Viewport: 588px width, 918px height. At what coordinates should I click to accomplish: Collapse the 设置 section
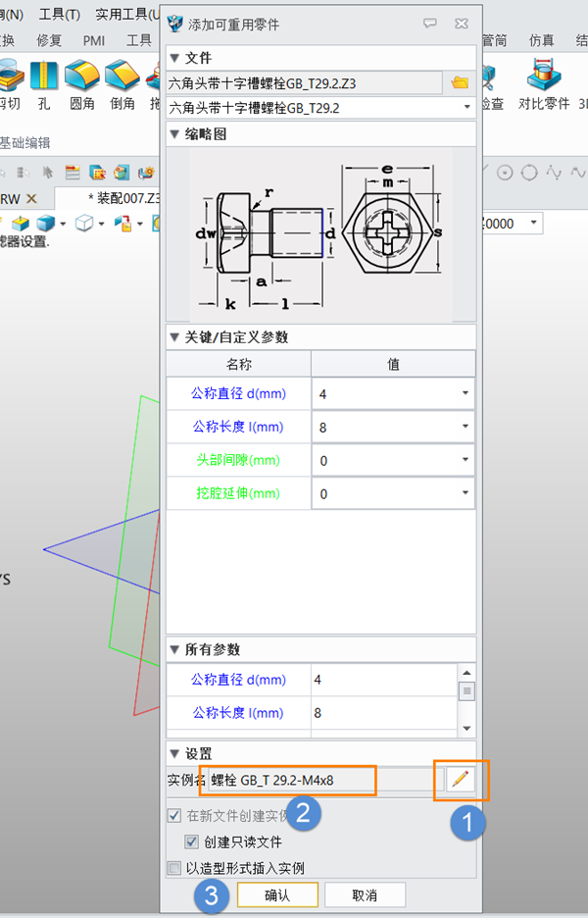[x=174, y=753]
